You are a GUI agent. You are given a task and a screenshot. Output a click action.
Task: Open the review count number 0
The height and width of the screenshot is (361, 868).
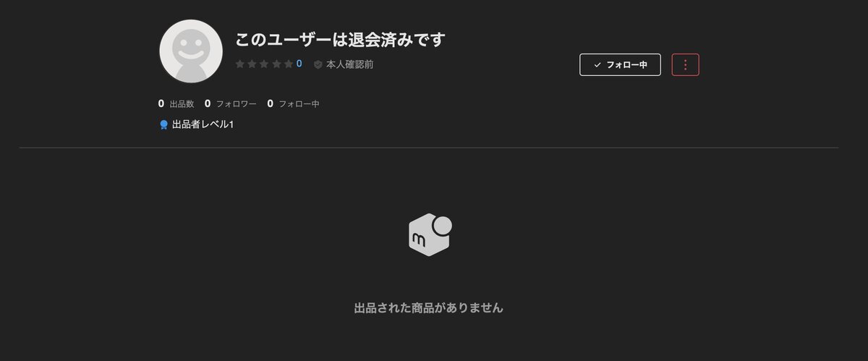tap(299, 64)
